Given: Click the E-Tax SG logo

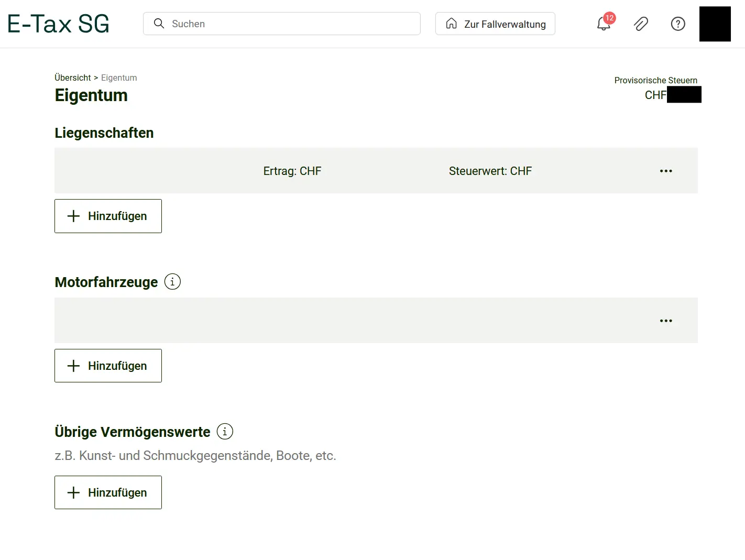Looking at the screenshot, I should tap(58, 24).
